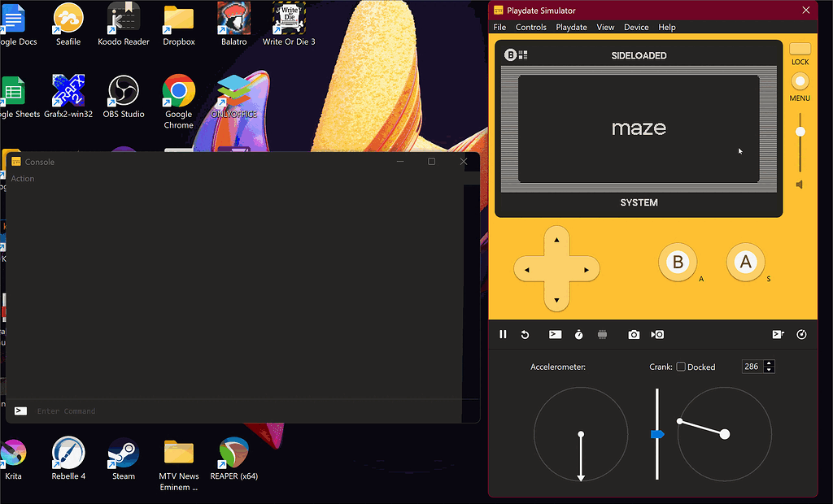Click the SIDELOADED heading
This screenshot has height=504, width=833.
tap(639, 55)
